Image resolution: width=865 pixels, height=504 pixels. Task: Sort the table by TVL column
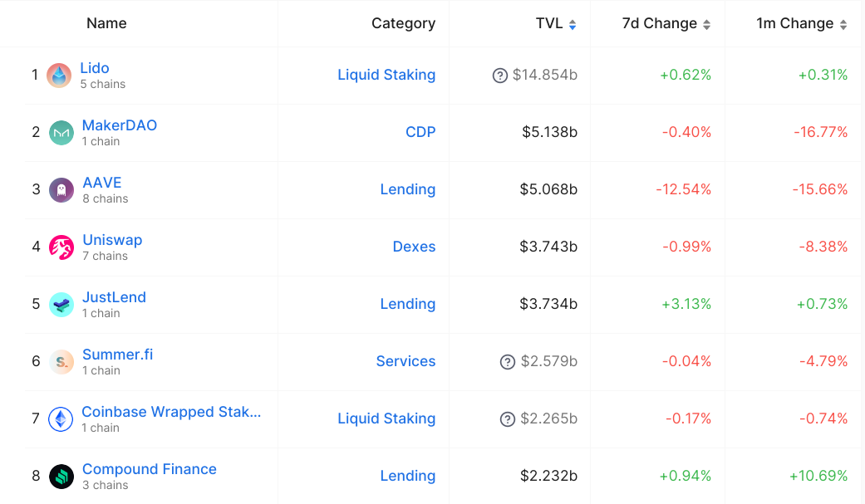click(572, 25)
